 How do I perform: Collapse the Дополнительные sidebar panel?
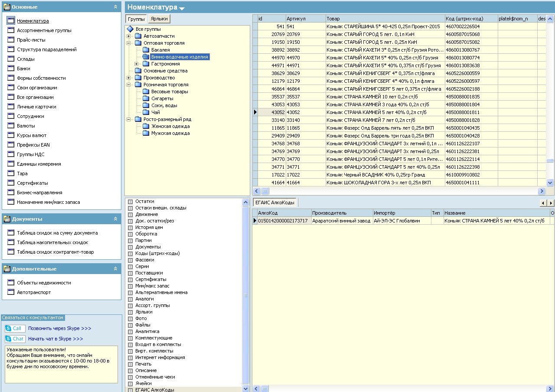tap(115, 269)
